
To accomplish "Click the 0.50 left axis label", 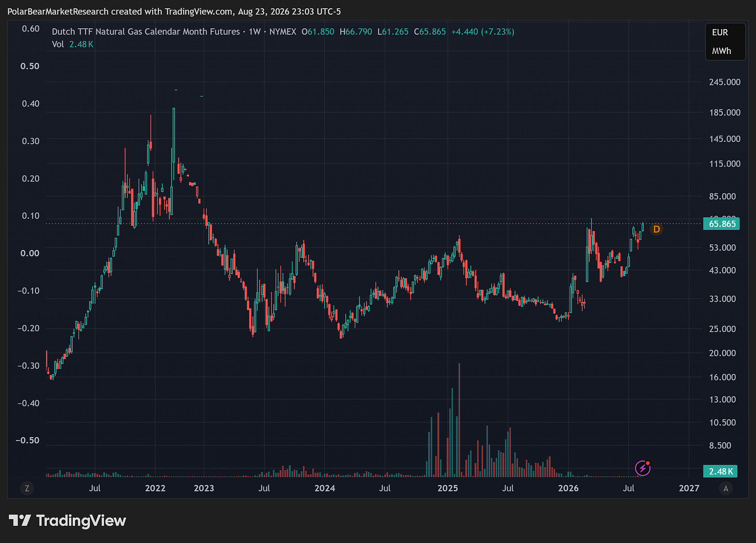I will 30,66.
